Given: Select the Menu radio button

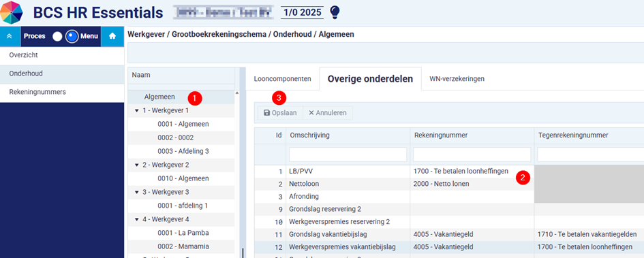Looking at the screenshot, I should click(x=72, y=37).
